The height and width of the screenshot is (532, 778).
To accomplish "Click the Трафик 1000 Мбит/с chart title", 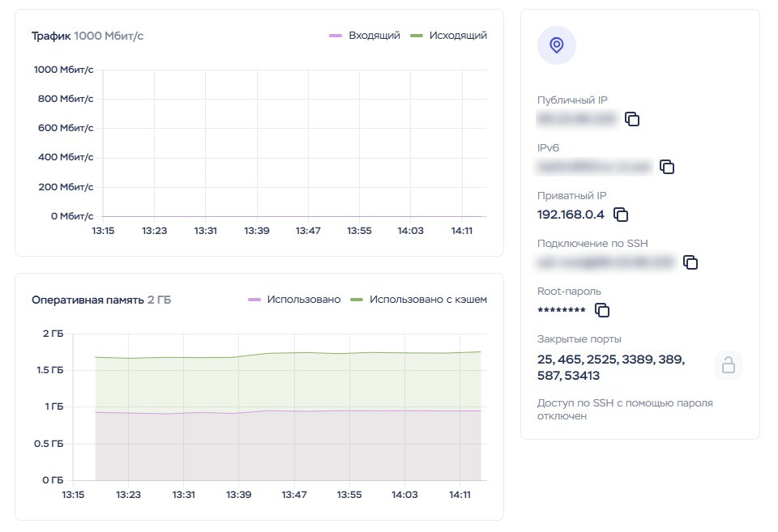I will [x=88, y=36].
